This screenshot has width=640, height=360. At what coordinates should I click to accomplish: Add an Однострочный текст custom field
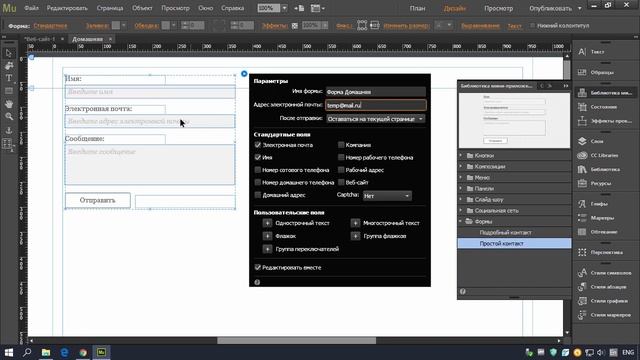267,223
